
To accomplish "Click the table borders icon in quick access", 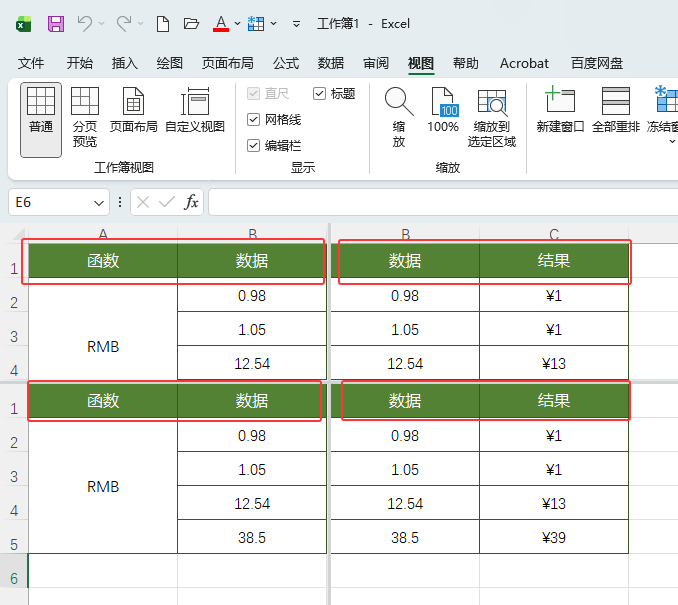I will pos(256,24).
